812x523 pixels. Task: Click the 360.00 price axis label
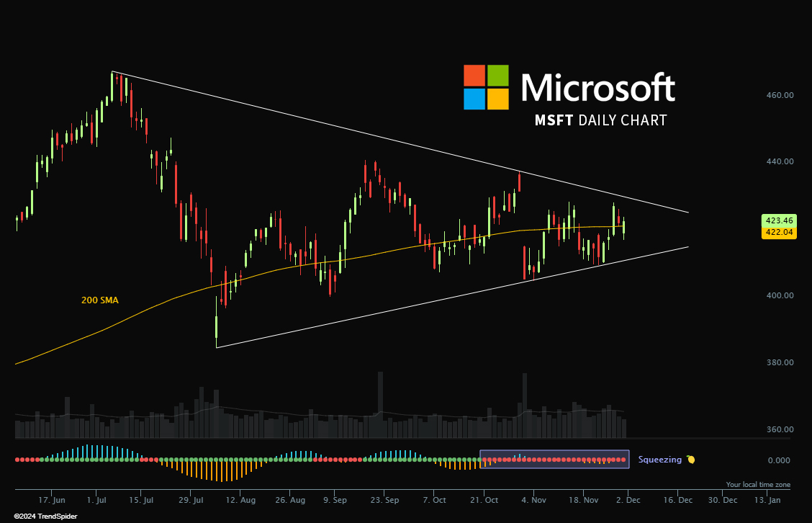click(780, 429)
